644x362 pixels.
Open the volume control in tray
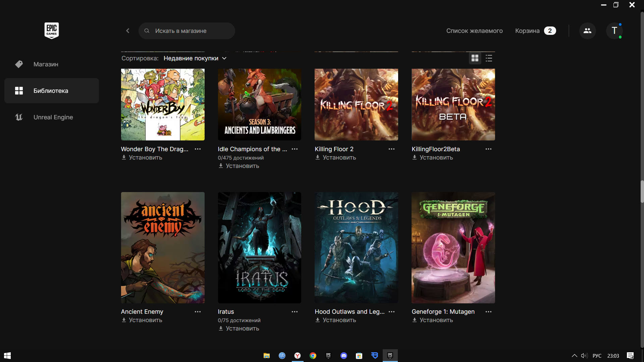[584, 356]
